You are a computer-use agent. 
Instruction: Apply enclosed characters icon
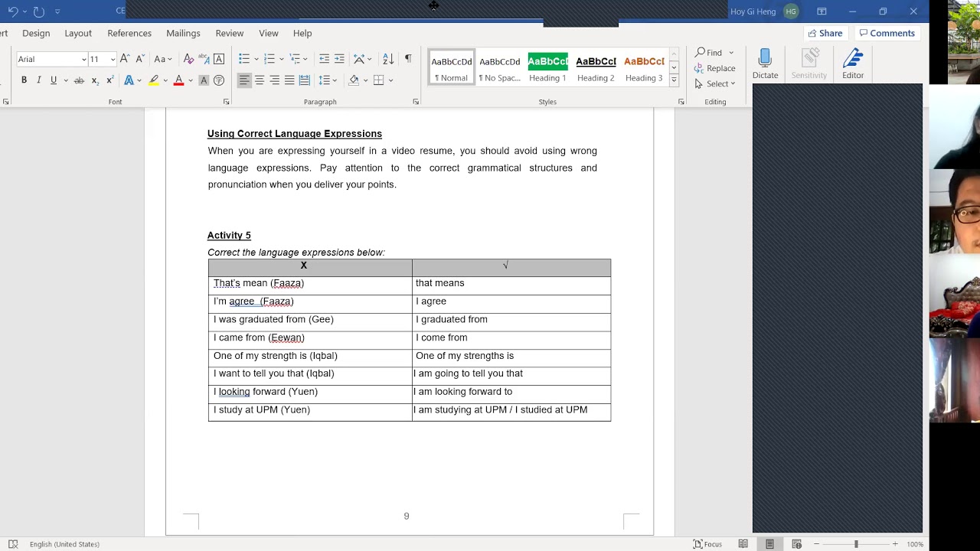[x=219, y=80]
